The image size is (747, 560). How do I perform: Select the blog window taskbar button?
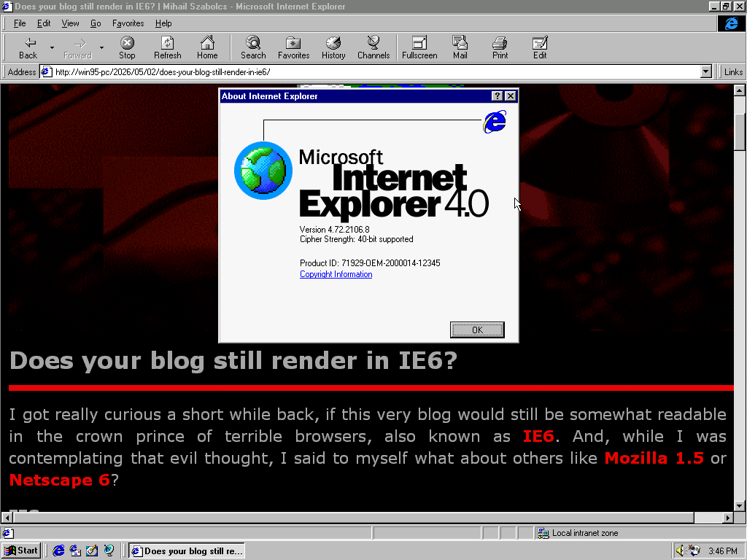pyautogui.click(x=187, y=551)
